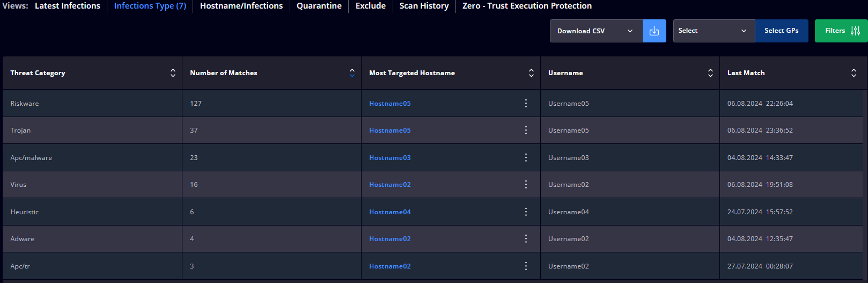This screenshot has height=283, width=868.
Task: Click the 127 matches value
Action: click(x=196, y=104)
